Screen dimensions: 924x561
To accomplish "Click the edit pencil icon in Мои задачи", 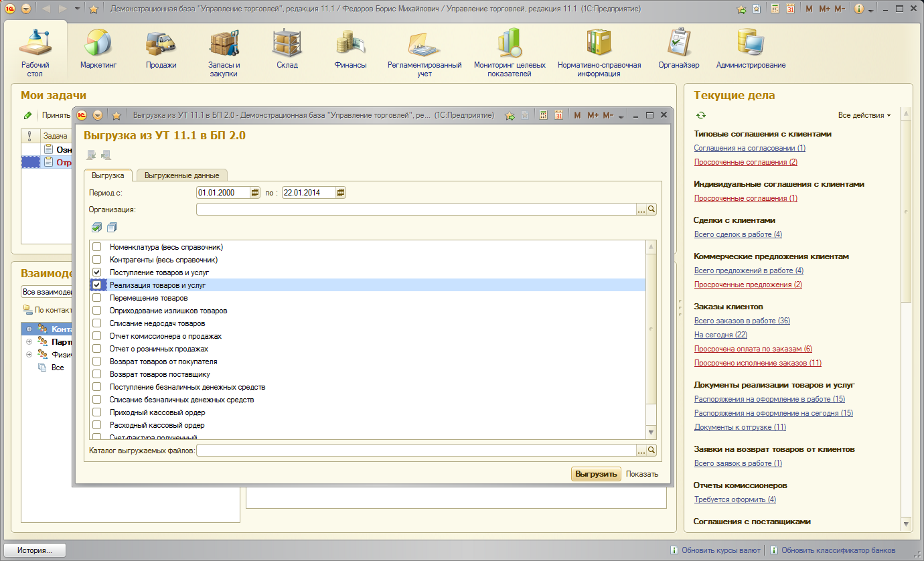I will [27, 115].
